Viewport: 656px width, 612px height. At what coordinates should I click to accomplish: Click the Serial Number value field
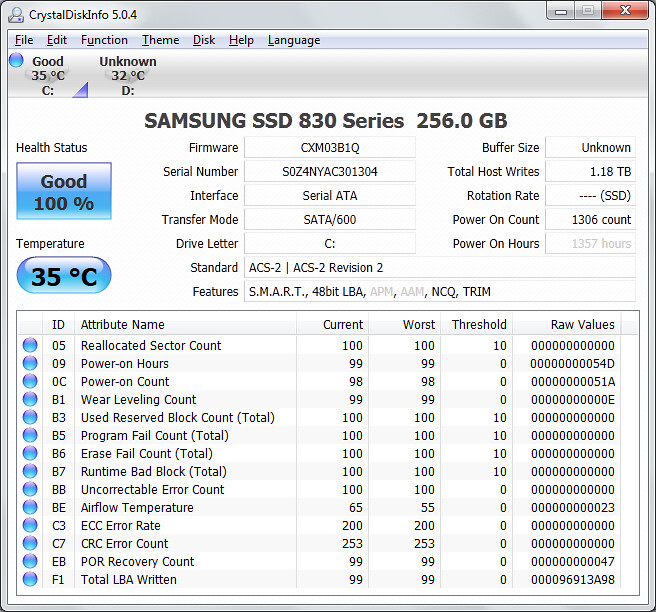click(329, 172)
